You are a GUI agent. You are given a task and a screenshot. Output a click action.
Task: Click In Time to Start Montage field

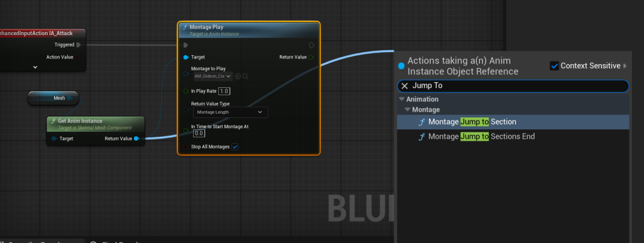199,133
